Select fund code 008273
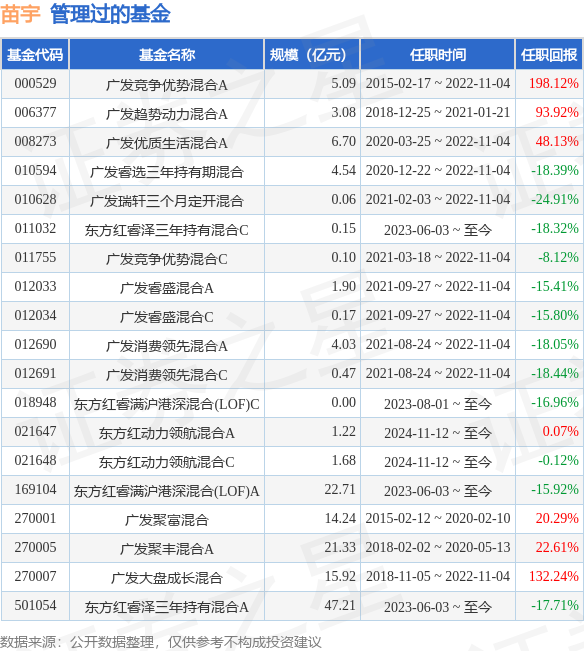 [x=35, y=142]
